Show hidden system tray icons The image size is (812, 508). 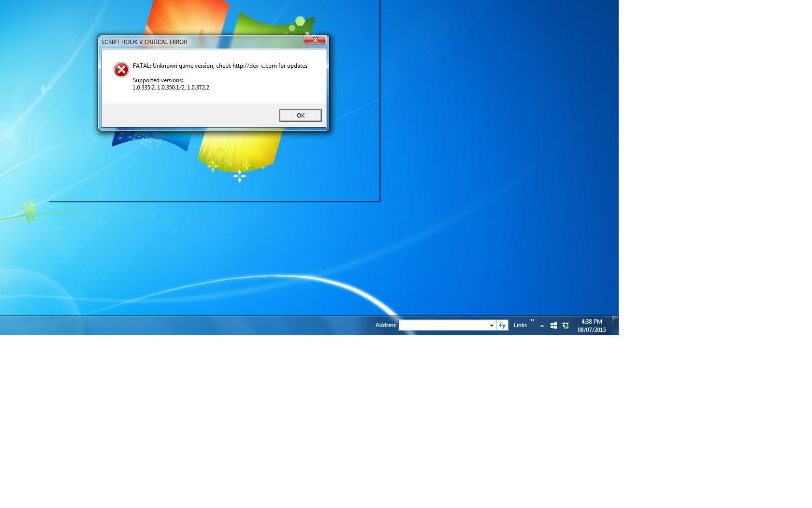542,326
